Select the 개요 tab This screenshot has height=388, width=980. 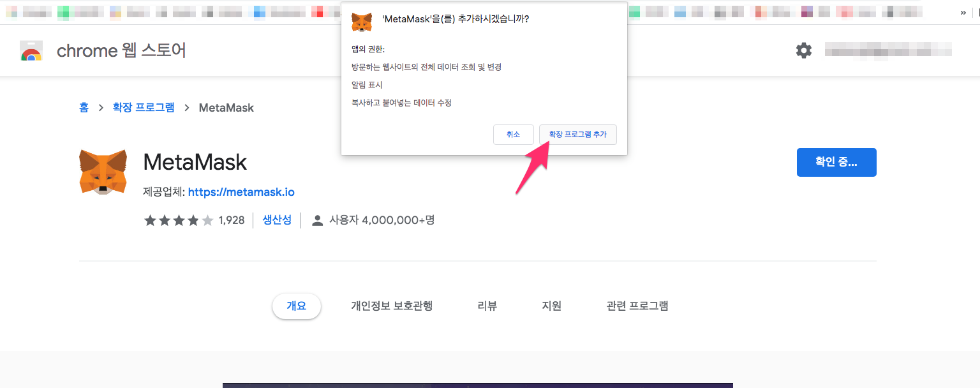coord(297,306)
